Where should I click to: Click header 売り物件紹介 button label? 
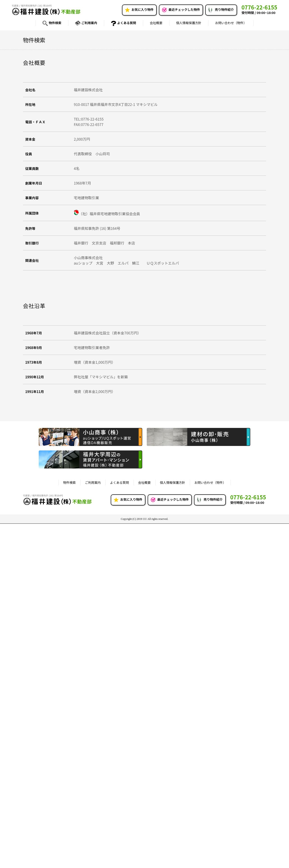pyautogui.click(x=224, y=10)
